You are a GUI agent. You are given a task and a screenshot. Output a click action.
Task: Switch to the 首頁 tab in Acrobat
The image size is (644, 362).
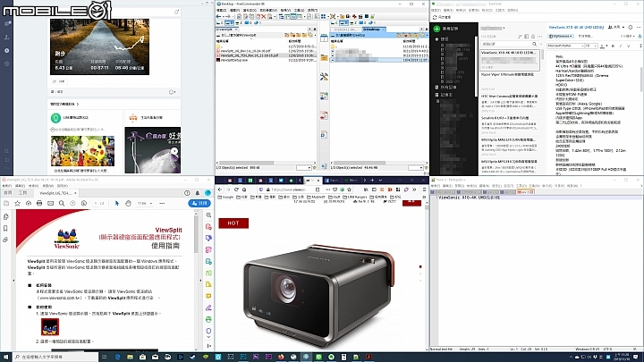point(8,193)
